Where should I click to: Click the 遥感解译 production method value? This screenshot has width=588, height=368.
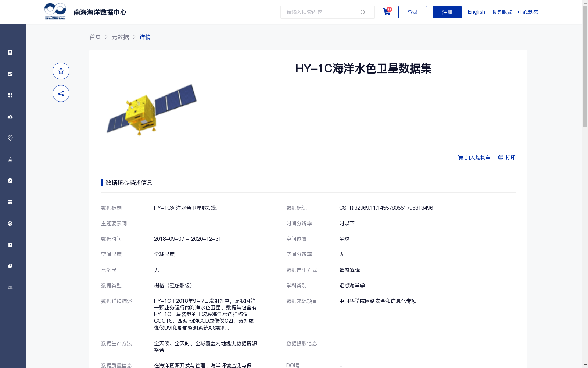[x=349, y=270]
